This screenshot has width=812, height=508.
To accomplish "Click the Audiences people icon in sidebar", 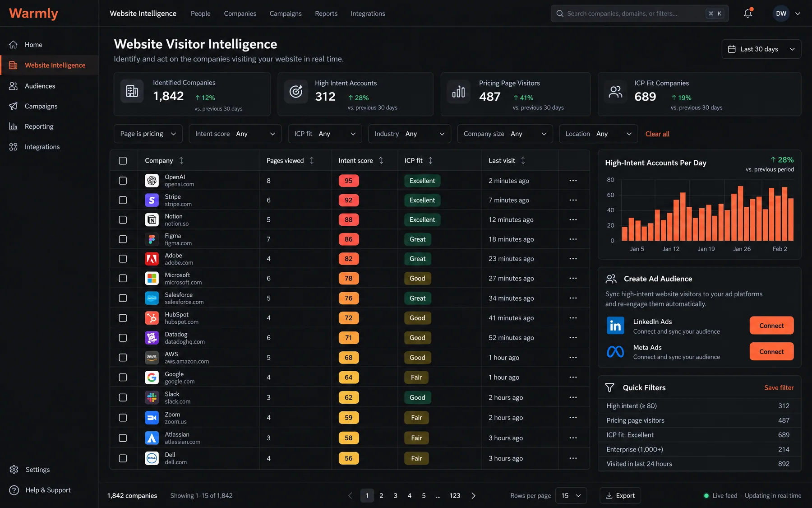I will [x=14, y=86].
